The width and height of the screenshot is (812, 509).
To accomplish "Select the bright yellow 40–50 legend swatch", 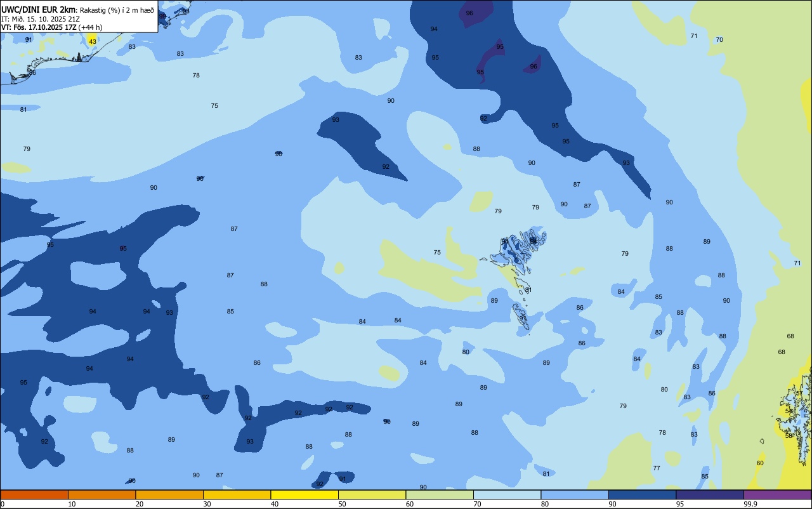I will pyautogui.click(x=304, y=494).
